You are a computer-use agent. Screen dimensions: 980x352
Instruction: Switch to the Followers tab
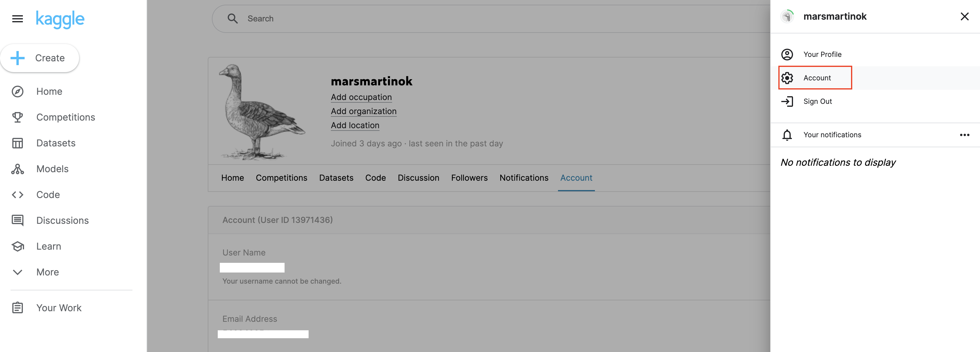pyautogui.click(x=469, y=178)
